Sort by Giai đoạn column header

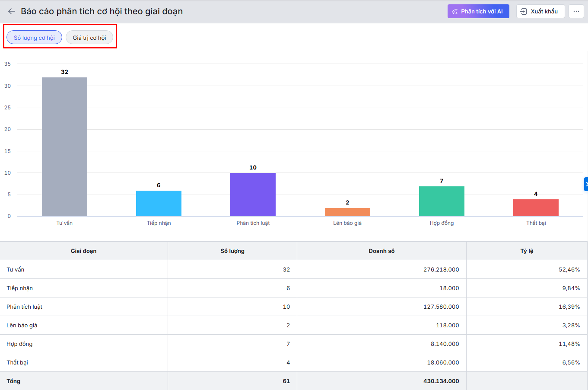(84, 251)
